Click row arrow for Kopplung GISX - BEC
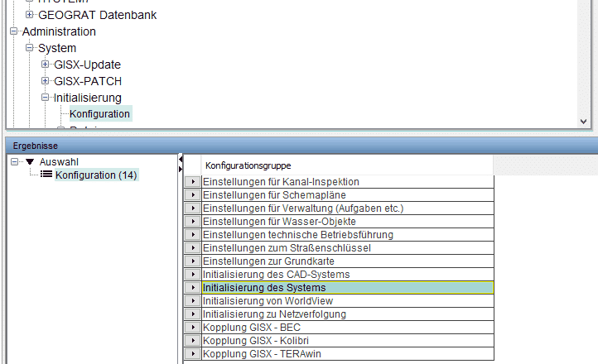 193,327
